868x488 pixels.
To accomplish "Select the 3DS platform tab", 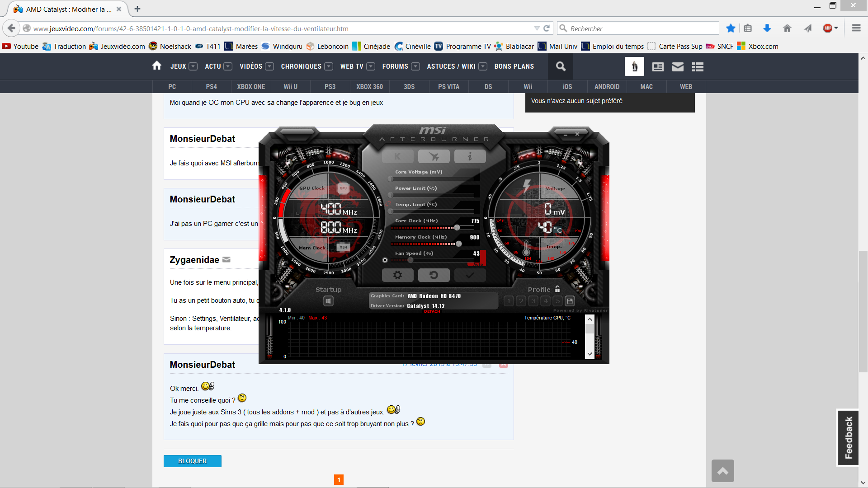I will pos(409,87).
